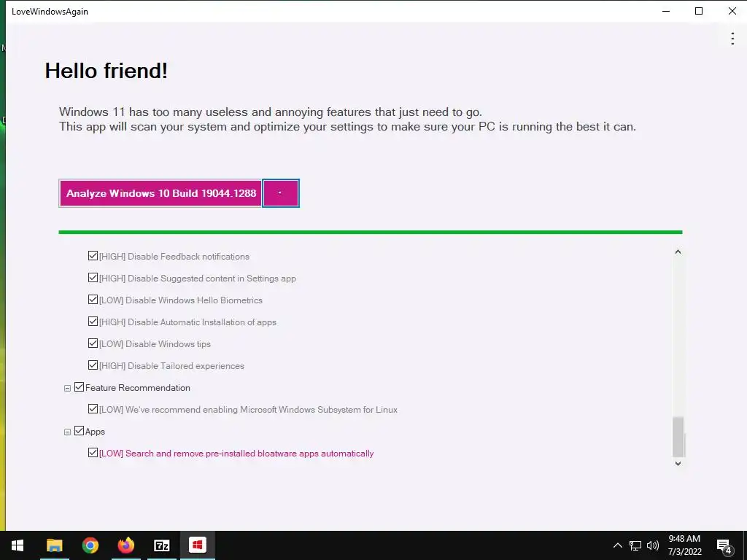Click the vertical scrollbar thumb in the list
Image resolution: width=747 pixels, height=560 pixels.
coord(678,437)
